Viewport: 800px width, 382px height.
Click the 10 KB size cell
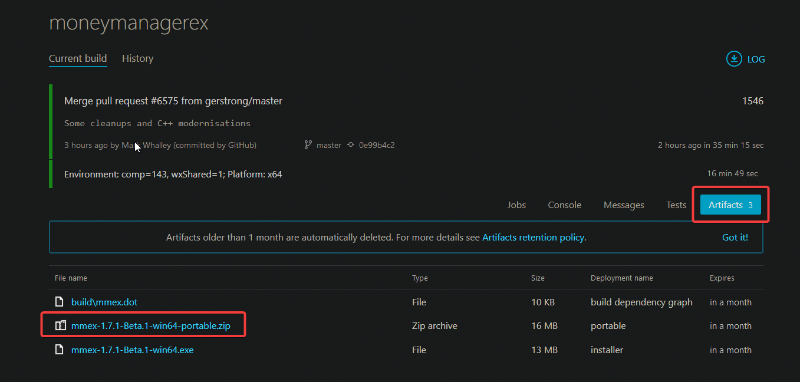[542, 302]
